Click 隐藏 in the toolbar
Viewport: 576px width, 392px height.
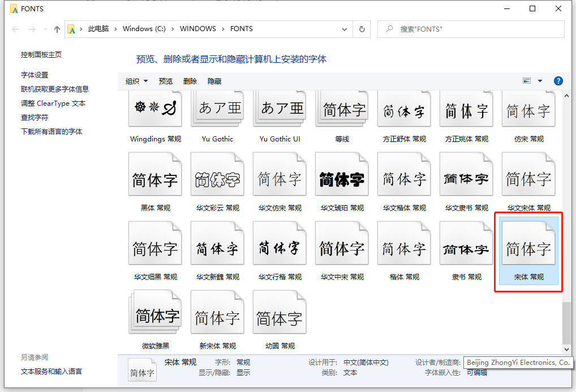pos(214,81)
